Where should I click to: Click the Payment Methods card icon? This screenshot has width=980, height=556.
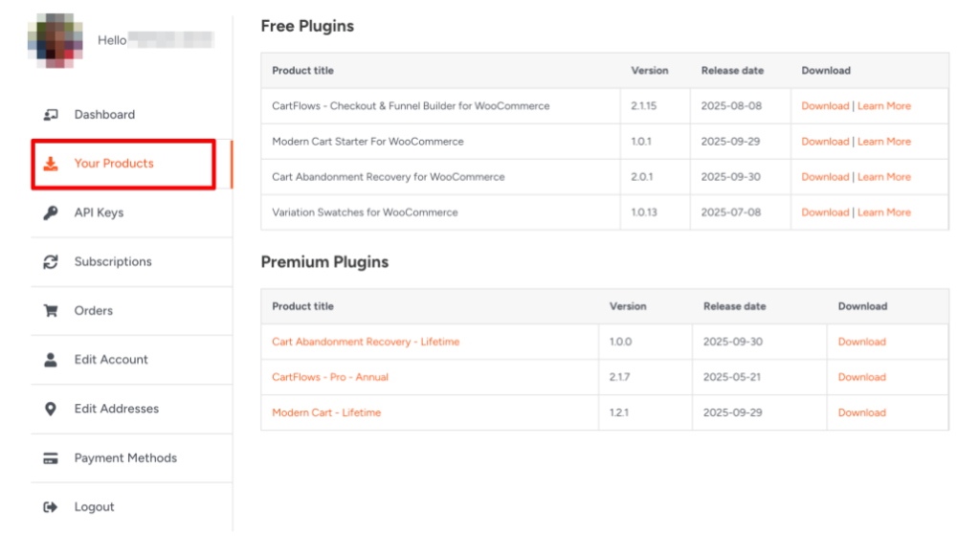[51, 458]
